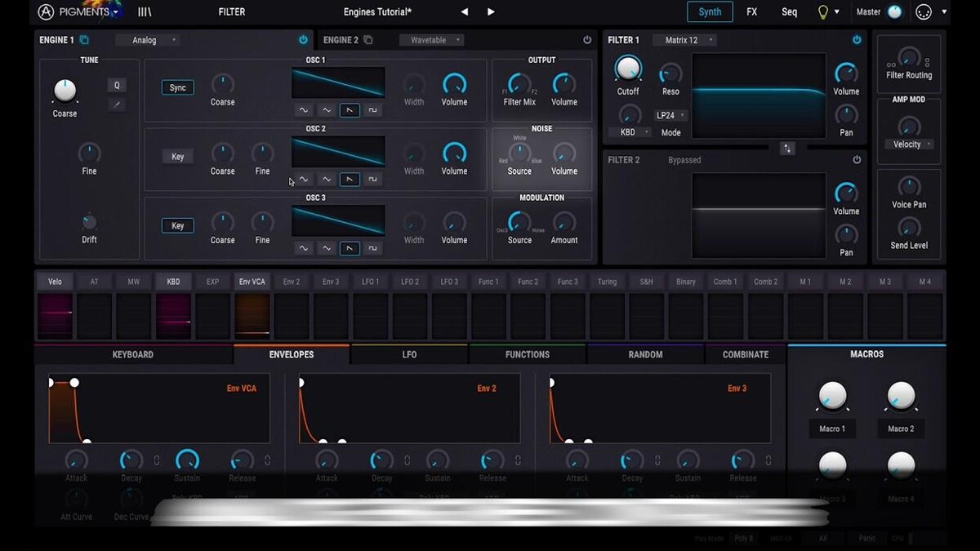
Task: Click the lightbulb sound design tips icon
Action: (x=822, y=12)
